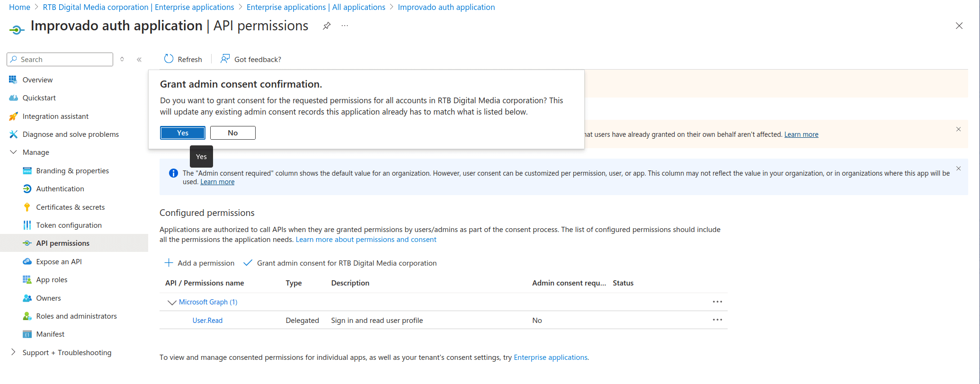Collapse the sidebar with the double chevron

coord(139,59)
